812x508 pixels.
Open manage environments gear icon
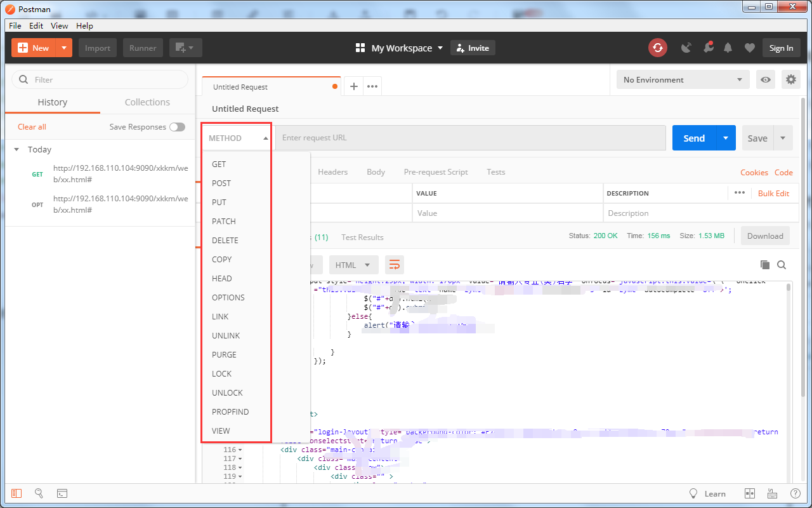tap(790, 79)
